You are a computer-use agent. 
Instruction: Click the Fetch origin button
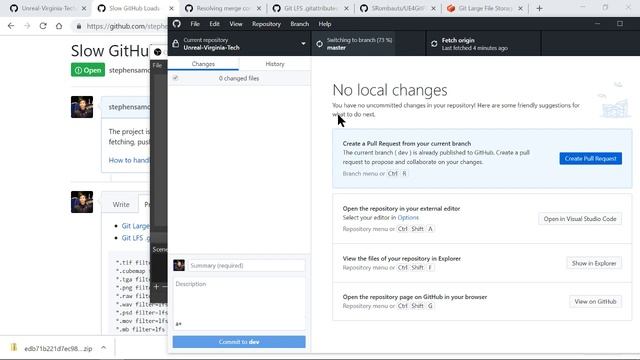click(x=483, y=44)
